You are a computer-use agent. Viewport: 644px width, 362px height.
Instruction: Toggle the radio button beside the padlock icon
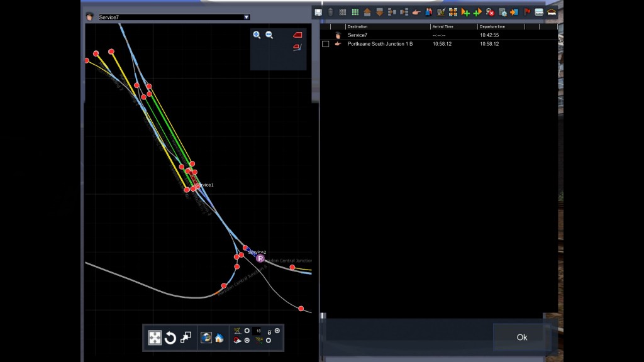click(x=277, y=331)
